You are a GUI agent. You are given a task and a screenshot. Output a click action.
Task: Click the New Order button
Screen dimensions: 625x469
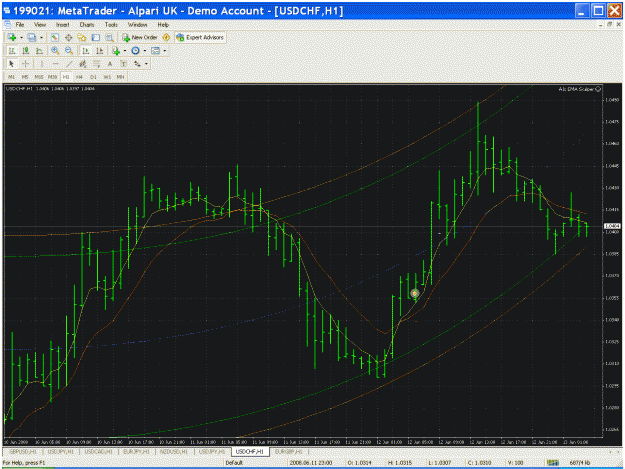click(x=140, y=37)
